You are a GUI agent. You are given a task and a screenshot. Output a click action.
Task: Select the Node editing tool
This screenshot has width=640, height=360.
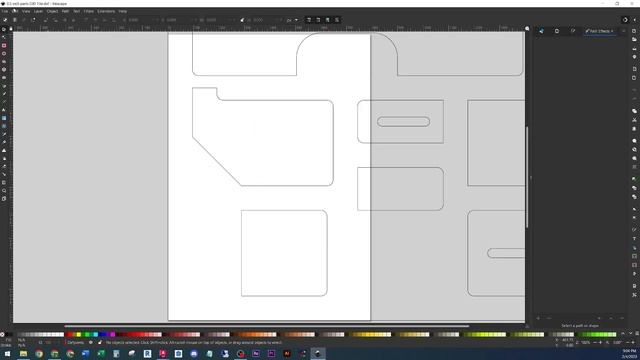(4, 37)
